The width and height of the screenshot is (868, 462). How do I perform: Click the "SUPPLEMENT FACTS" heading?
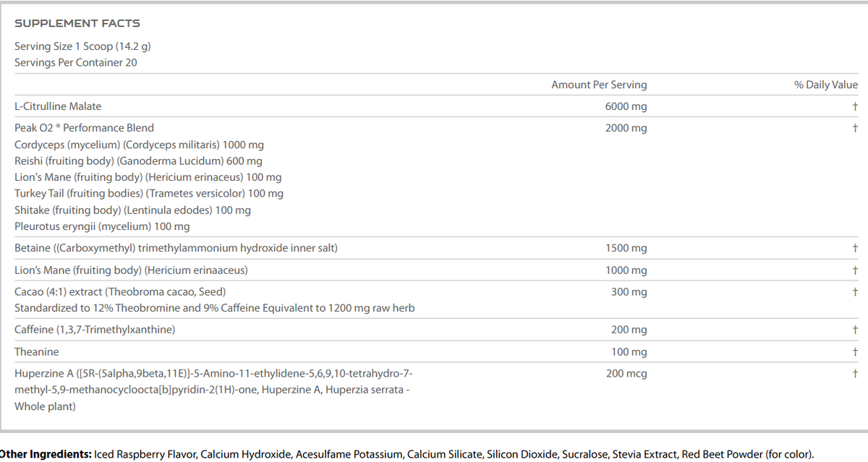77,24
